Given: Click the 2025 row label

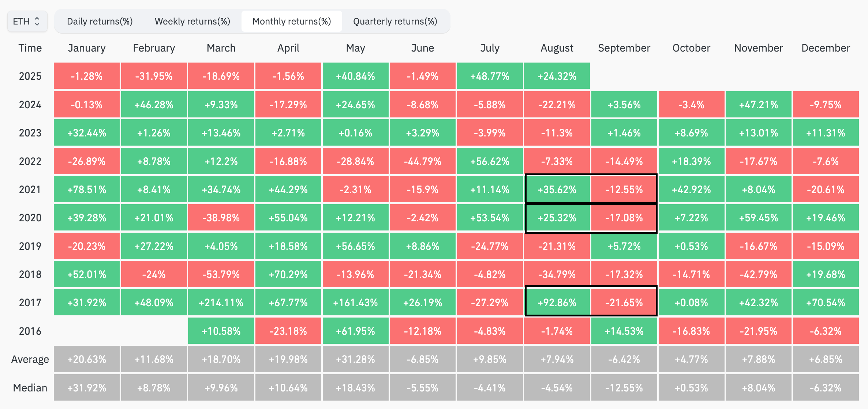Looking at the screenshot, I should tap(30, 76).
